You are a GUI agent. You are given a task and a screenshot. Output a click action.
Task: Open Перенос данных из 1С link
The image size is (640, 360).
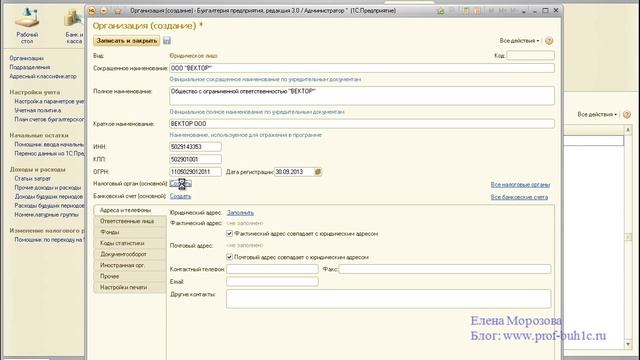click(x=49, y=153)
